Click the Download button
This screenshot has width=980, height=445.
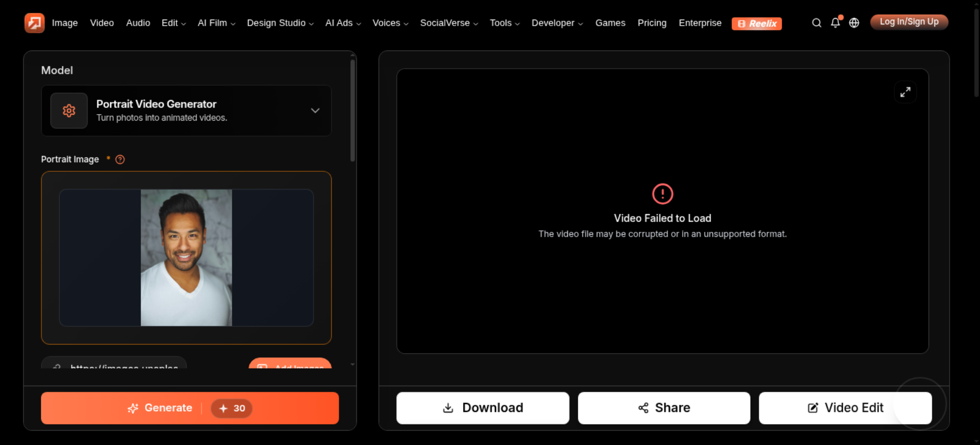[483, 408]
